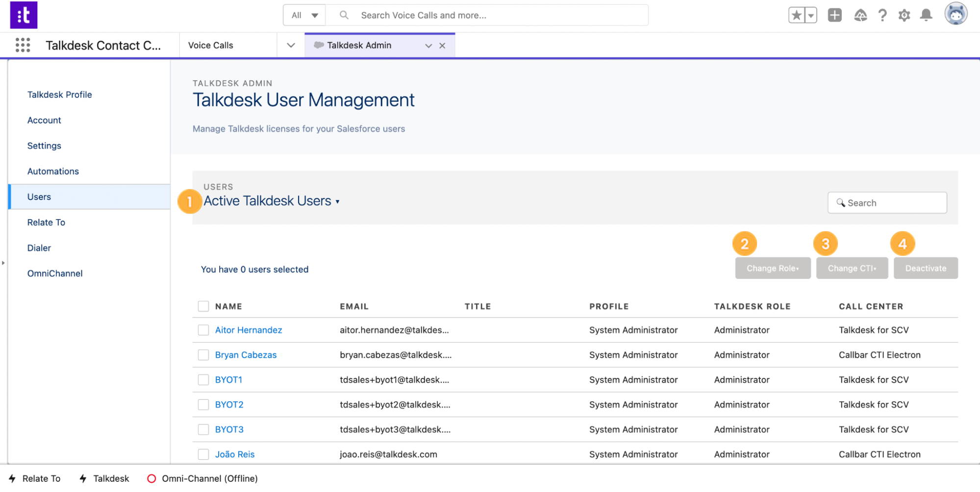
Task: Check the BYOT1 row checkbox
Action: click(x=203, y=380)
